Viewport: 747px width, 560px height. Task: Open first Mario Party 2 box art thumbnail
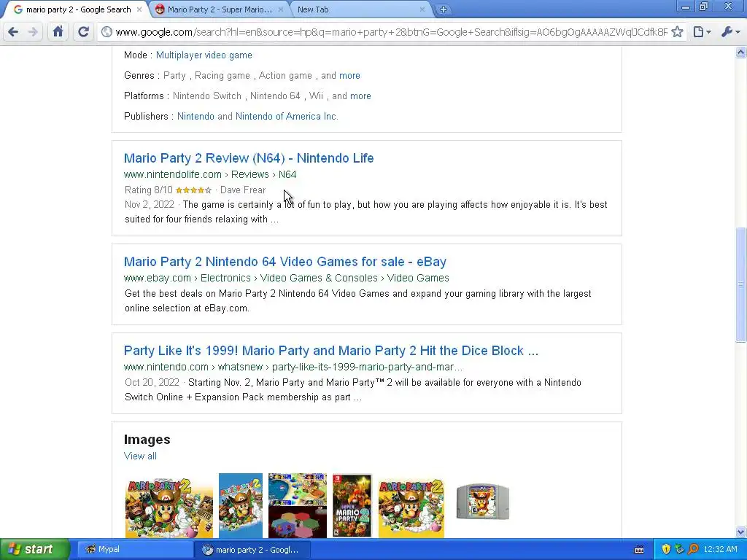[169, 507]
